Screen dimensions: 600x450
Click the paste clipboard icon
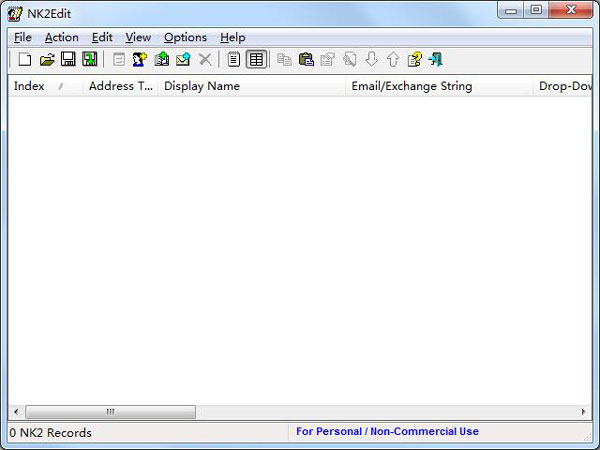306,60
